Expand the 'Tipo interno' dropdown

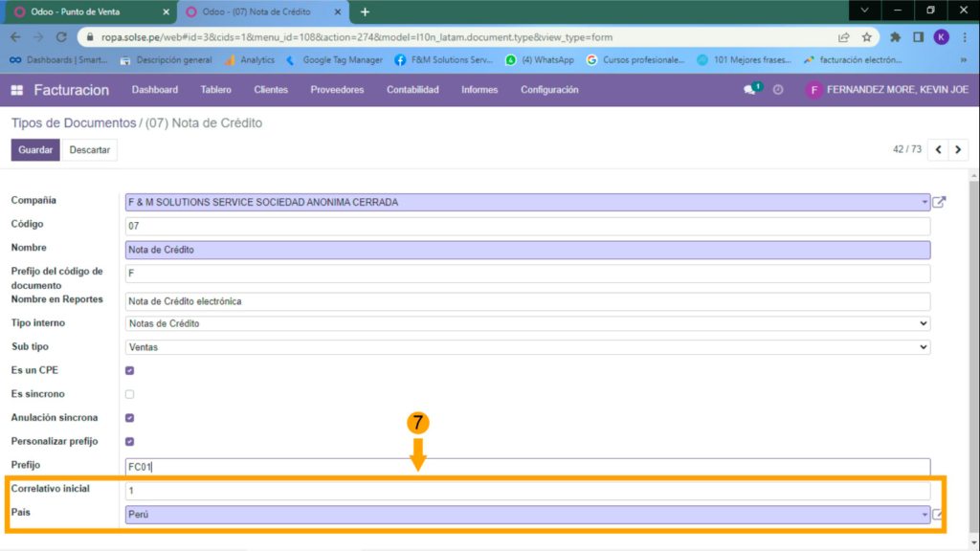click(x=527, y=323)
